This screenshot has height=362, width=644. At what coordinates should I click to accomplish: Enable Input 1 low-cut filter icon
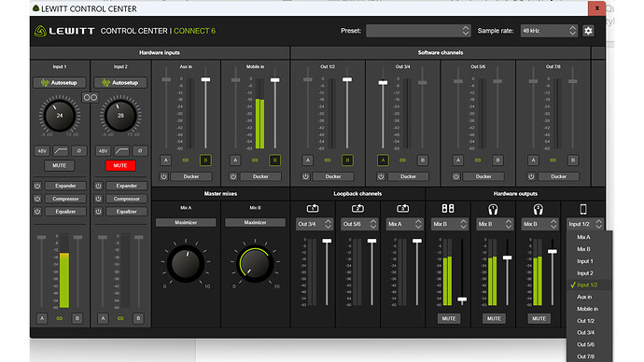pyautogui.click(x=61, y=150)
